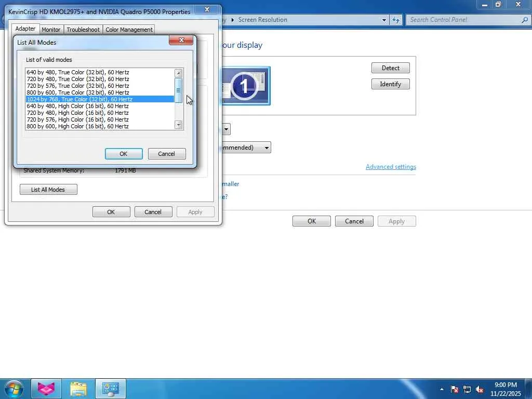
Task: Open the pink fox taskbar application
Action: [46, 389]
